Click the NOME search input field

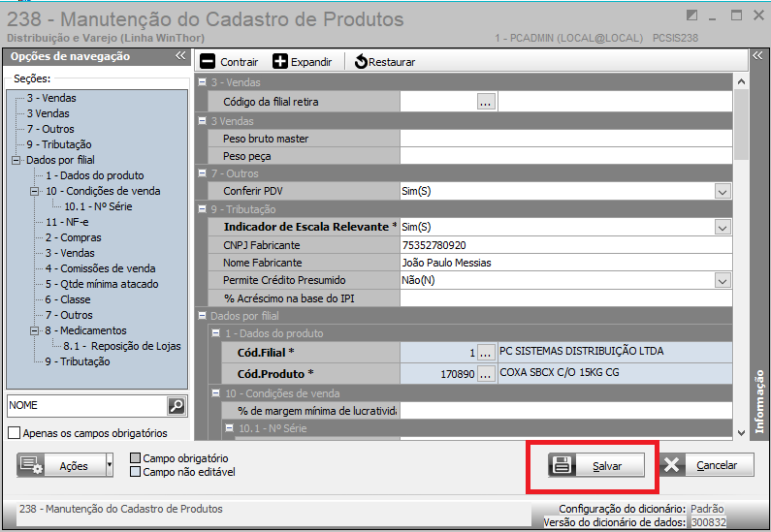[x=87, y=406]
